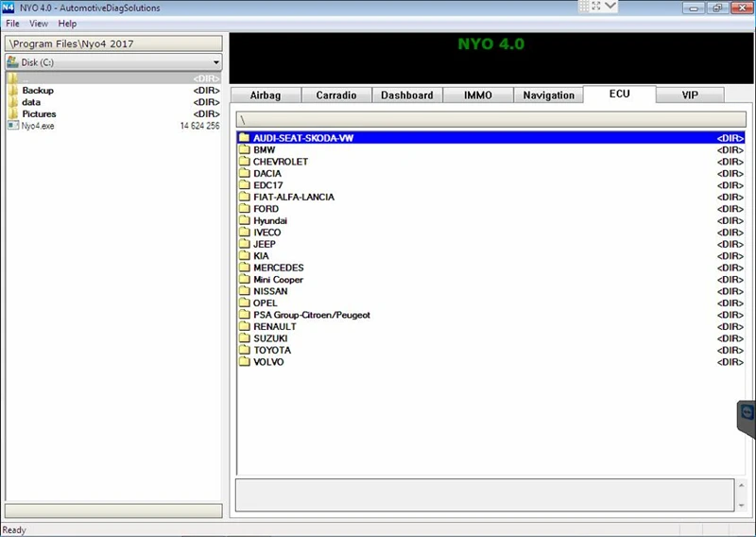The width and height of the screenshot is (756, 537).
Task: Click the EDC17 folder icon
Action: tap(245, 184)
